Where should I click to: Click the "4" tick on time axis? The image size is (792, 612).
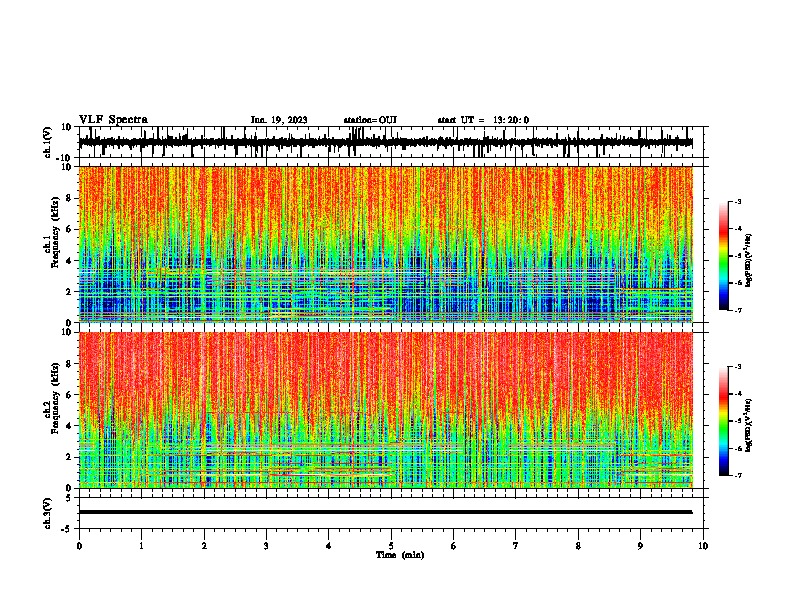329,546
